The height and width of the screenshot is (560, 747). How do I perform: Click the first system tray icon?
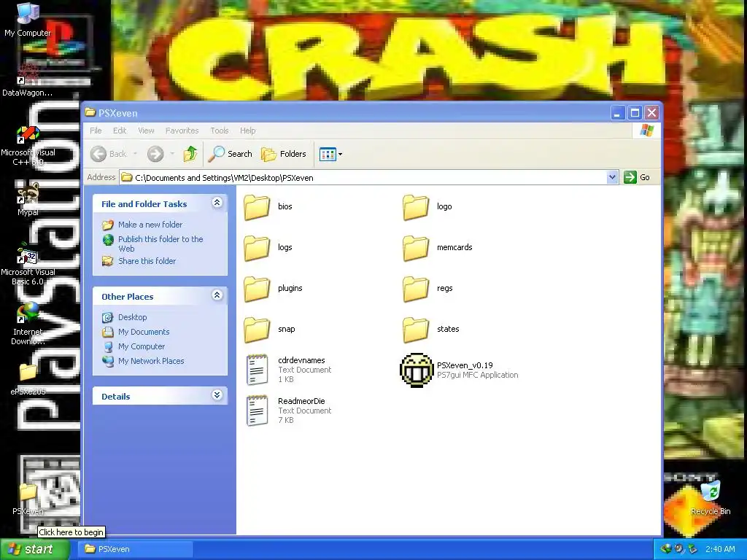[x=666, y=549]
